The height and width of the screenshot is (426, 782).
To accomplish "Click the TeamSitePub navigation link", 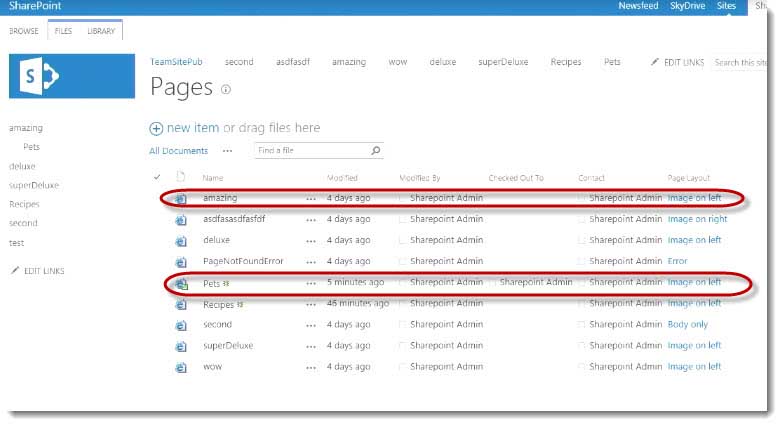I will point(176,62).
